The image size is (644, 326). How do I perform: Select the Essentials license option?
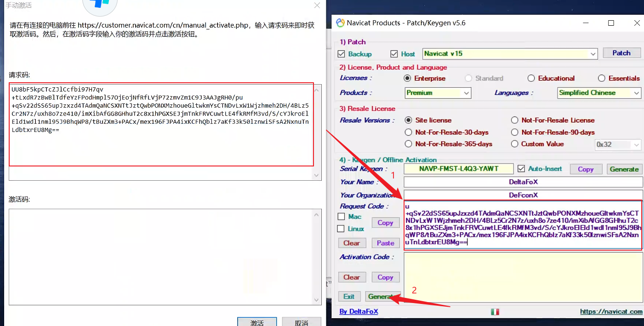[x=601, y=78]
